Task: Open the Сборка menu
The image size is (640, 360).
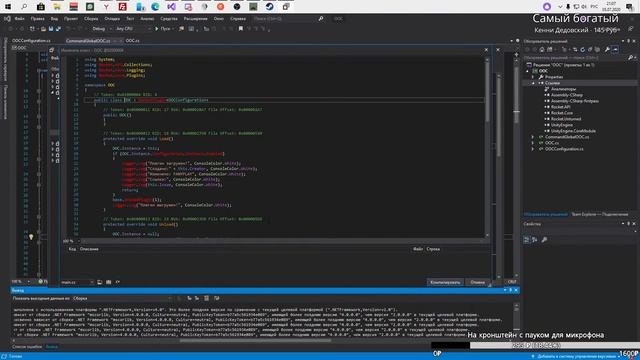Action: pyautogui.click(x=91, y=19)
